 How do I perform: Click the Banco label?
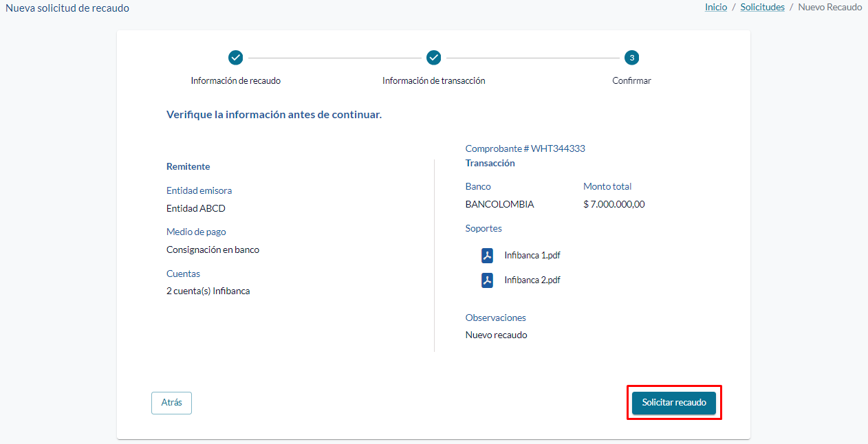[478, 186]
